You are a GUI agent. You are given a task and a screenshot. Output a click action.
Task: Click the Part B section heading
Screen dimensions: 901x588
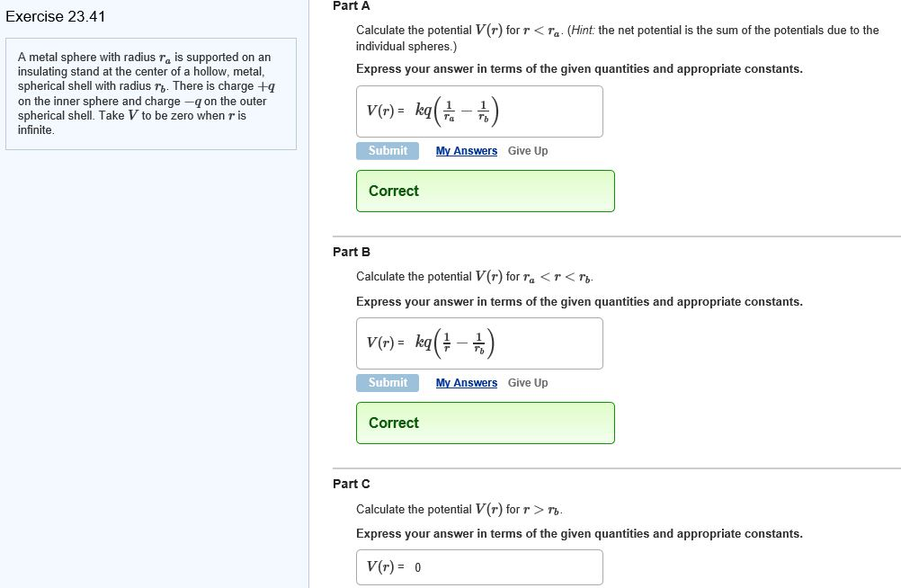click(x=351, y=252)
